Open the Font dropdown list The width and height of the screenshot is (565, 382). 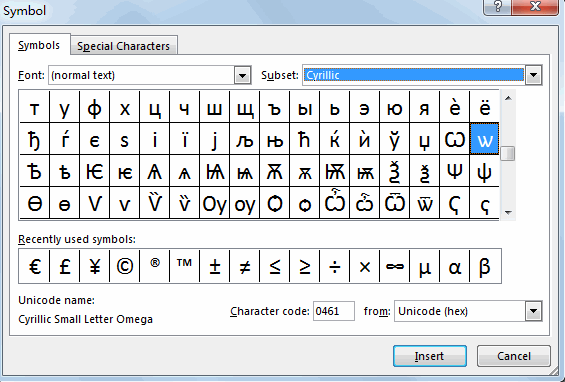(x=243, y=75)
